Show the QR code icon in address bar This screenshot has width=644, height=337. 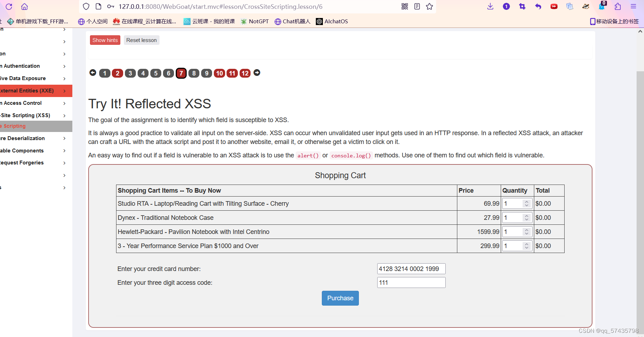pyautogui.click(x=405, y=6)
